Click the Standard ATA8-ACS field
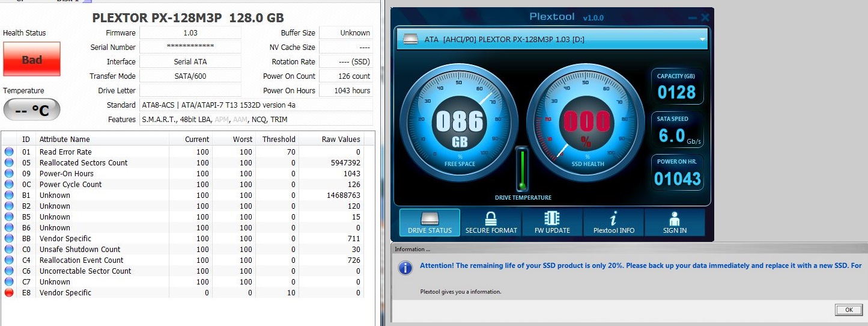Image resolution: width=868 pixels, height=326 pixels. [x=256, y=105]
